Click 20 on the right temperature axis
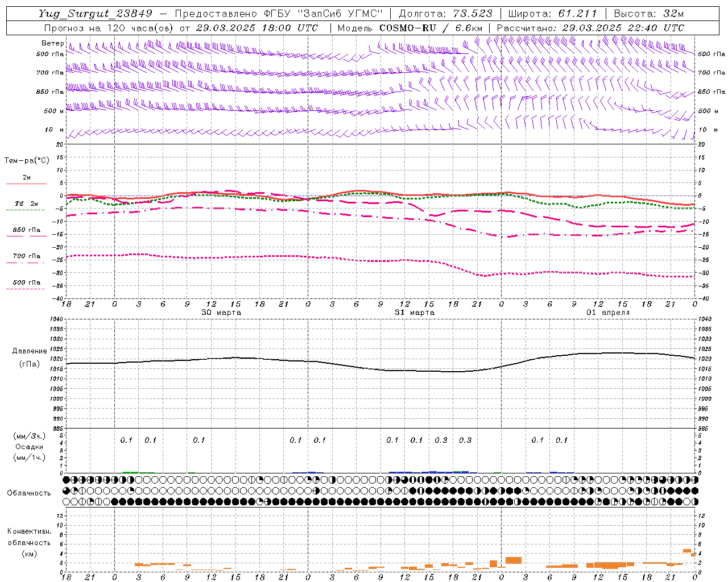 pos(702,145)
